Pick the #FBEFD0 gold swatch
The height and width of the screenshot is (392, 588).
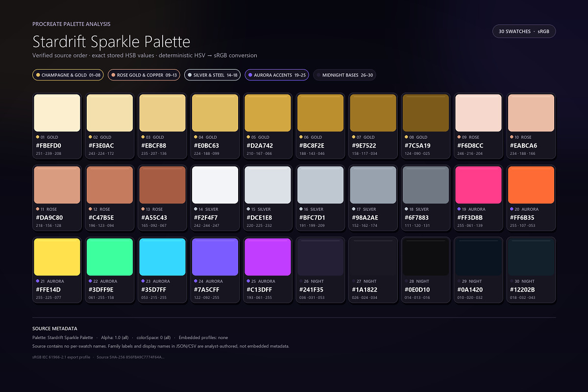[57, 113]
